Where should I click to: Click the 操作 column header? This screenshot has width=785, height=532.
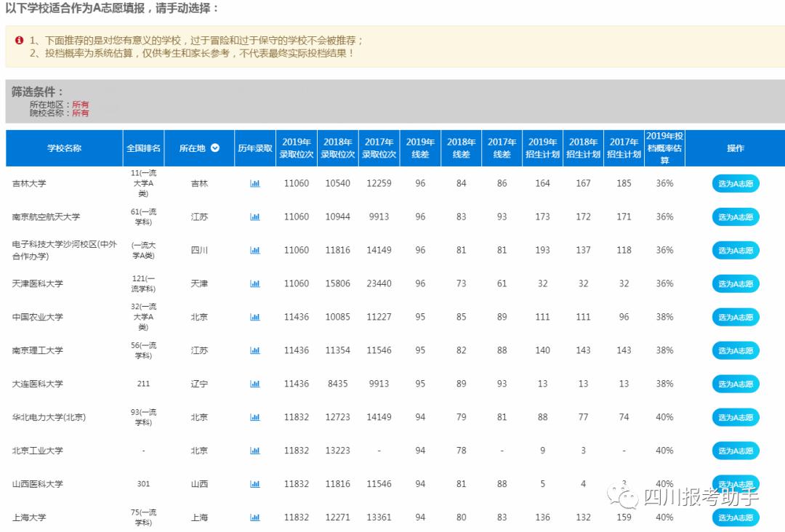point(736,148)
